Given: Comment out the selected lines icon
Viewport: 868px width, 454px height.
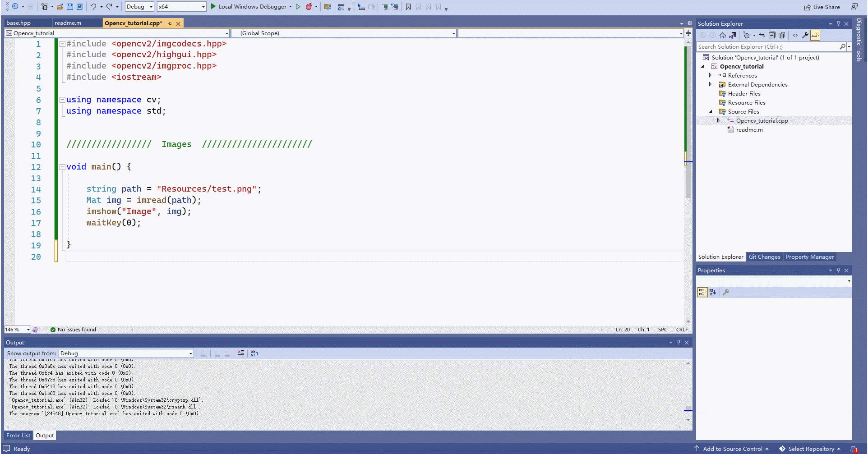Looking at the screenshot, I should click(385, 6).
